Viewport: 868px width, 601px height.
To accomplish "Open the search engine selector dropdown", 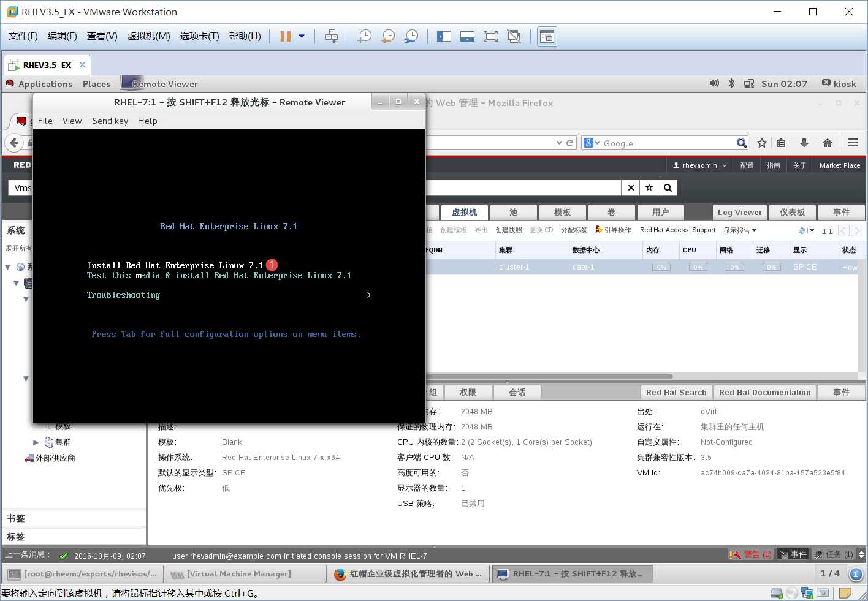I will pyautogui.click(x=592, y=143).
